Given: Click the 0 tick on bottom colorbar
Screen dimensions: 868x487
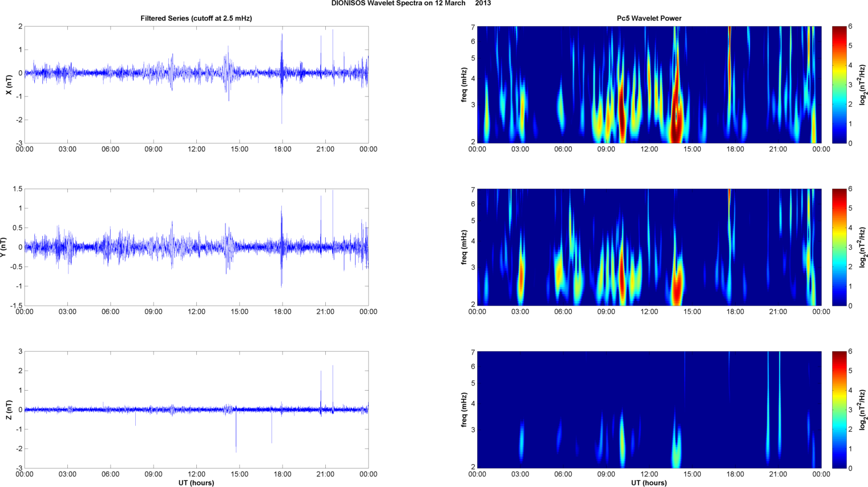Looking at the screenshot, I should (850, 468).
